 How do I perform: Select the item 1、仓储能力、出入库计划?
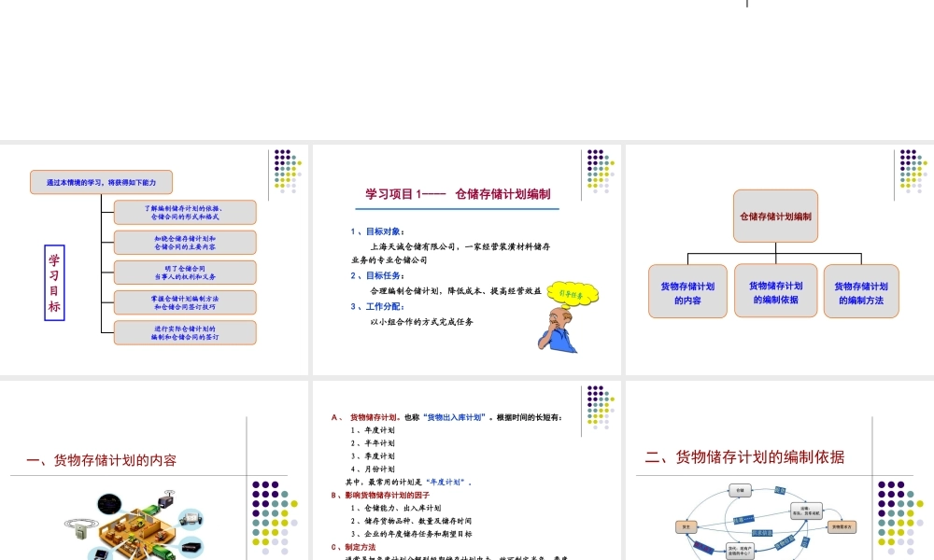pyautogui.click(x=395, y=509)
